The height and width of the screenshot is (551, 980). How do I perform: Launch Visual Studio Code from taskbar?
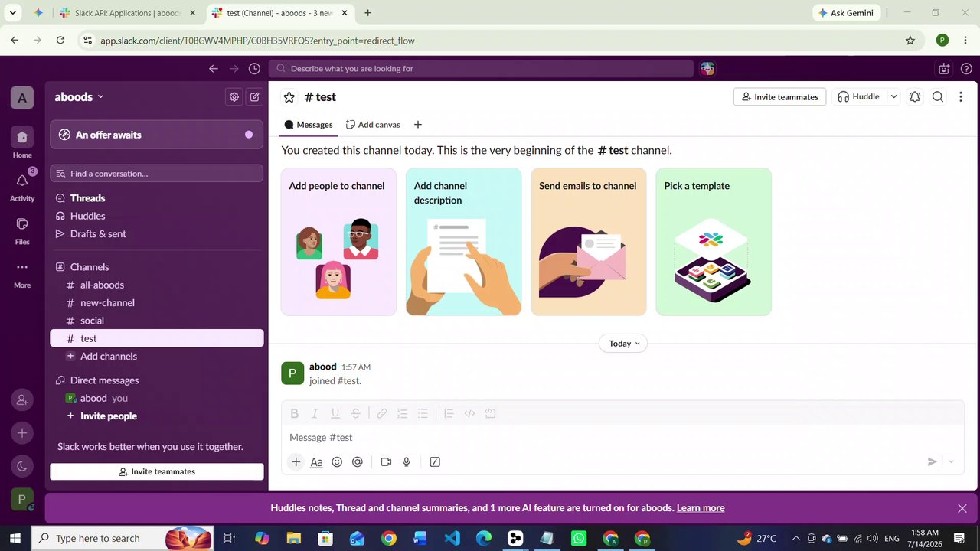pos(452,539)
